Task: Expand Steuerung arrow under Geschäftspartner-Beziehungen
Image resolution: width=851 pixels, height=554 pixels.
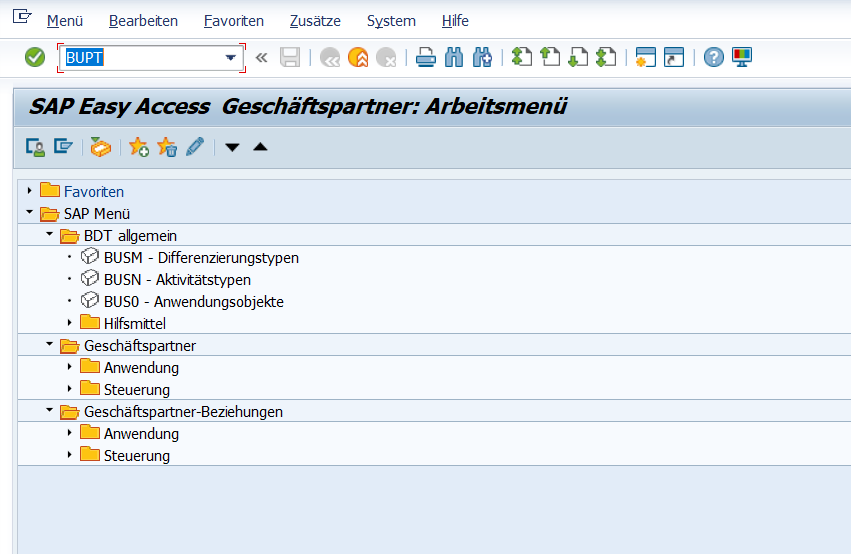Action: coord(69,454)
